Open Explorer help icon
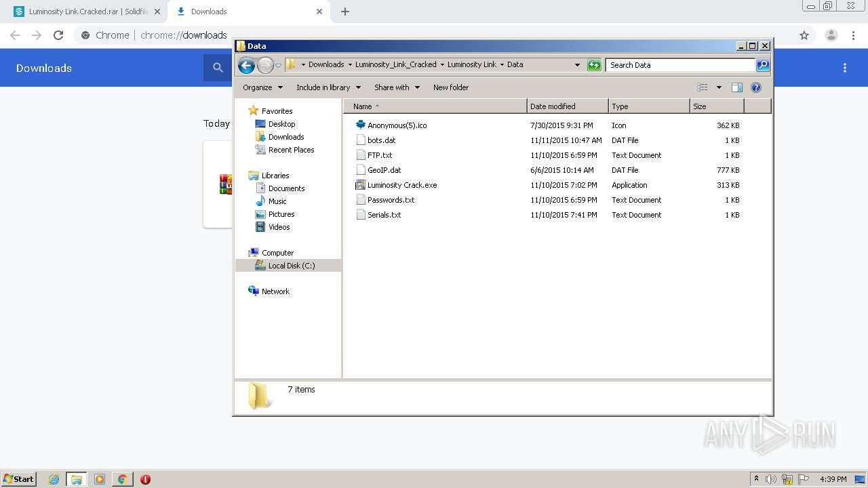 (x=756, y=87)
